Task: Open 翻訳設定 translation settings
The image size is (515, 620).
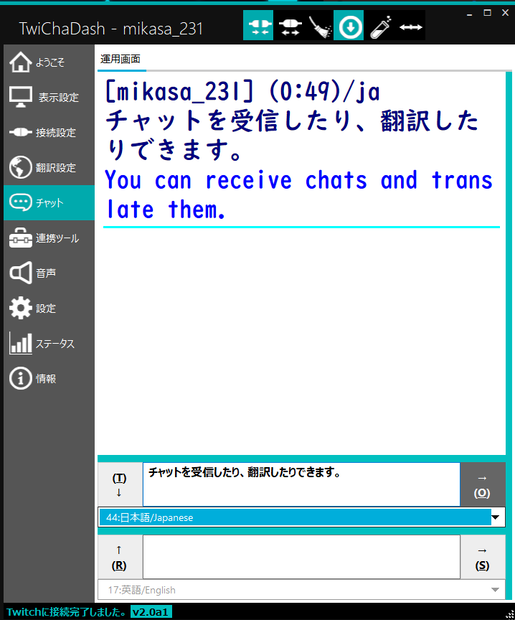Action: pyautogui.click(x=49, y=167)
